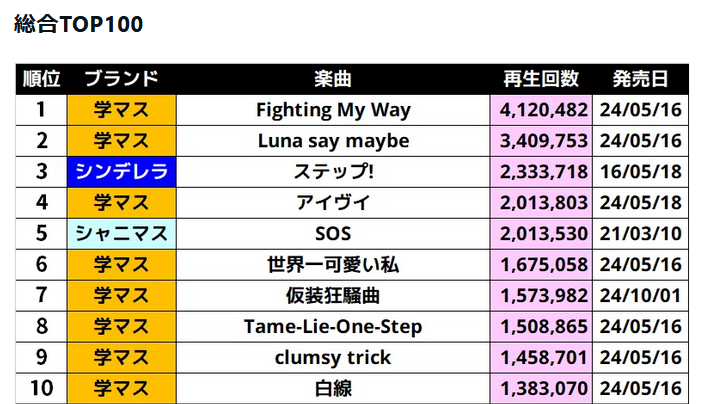Select the song 世界一可愛い私
710x404 pixels.
point(333,265)
